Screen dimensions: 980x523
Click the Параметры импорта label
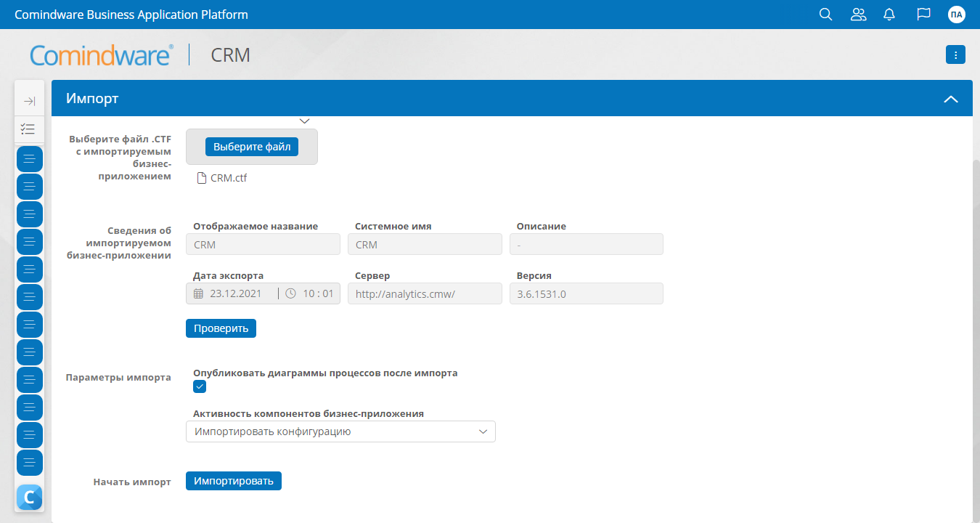118,377
